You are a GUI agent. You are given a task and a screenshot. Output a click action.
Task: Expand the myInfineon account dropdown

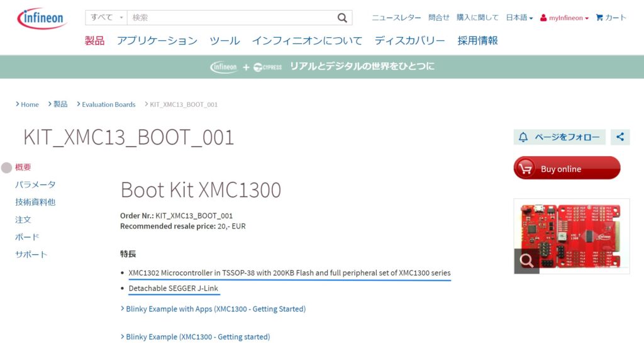(x=587, y=18)
